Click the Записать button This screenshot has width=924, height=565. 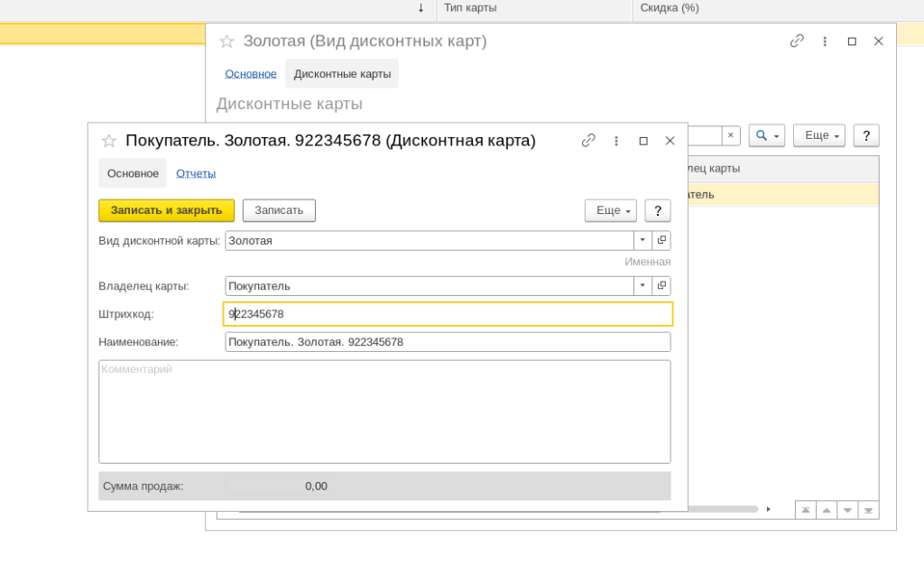click(x=279, y=210)
